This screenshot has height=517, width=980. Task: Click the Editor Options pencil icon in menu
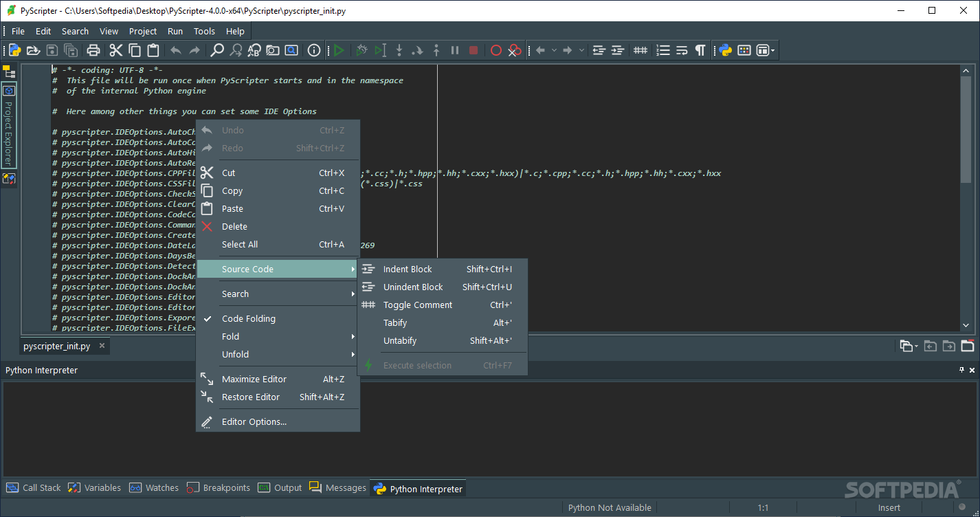pos(207,421)
